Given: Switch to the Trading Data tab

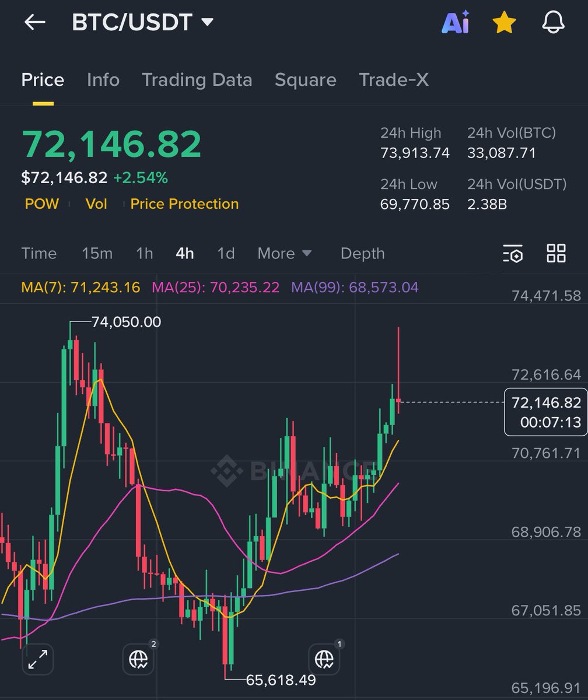Looking at the screenshot, I should click(x=197, y=80).
